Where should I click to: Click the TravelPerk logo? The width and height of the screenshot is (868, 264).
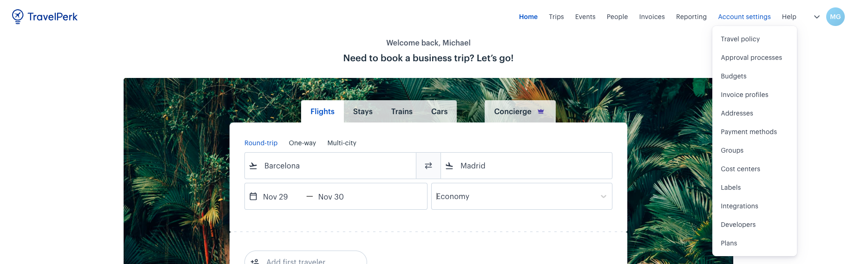point(45,17)
